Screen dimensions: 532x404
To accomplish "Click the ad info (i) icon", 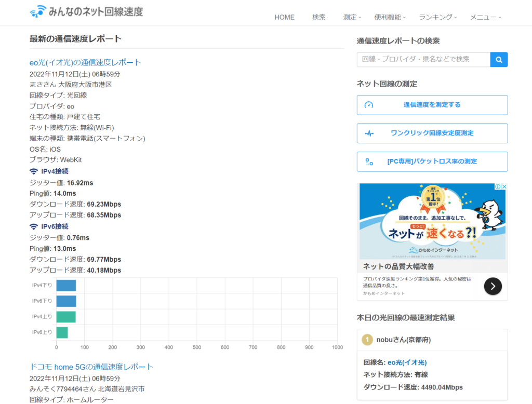I will (x=498, y=186).
